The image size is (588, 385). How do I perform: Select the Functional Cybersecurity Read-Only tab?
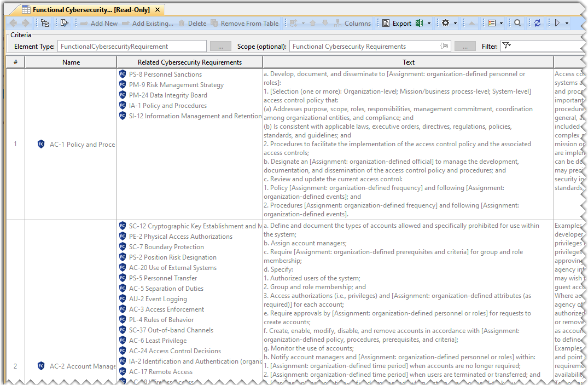point(91,9)
